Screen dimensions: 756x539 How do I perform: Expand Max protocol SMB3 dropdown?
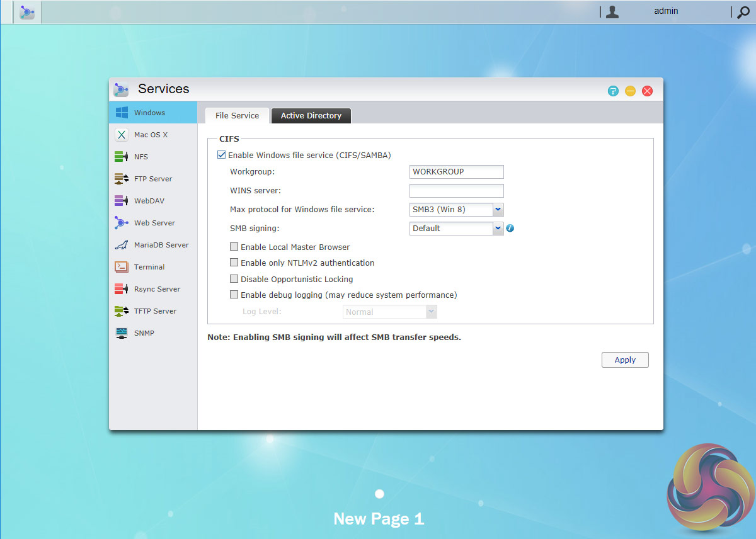tap(497, 210)
